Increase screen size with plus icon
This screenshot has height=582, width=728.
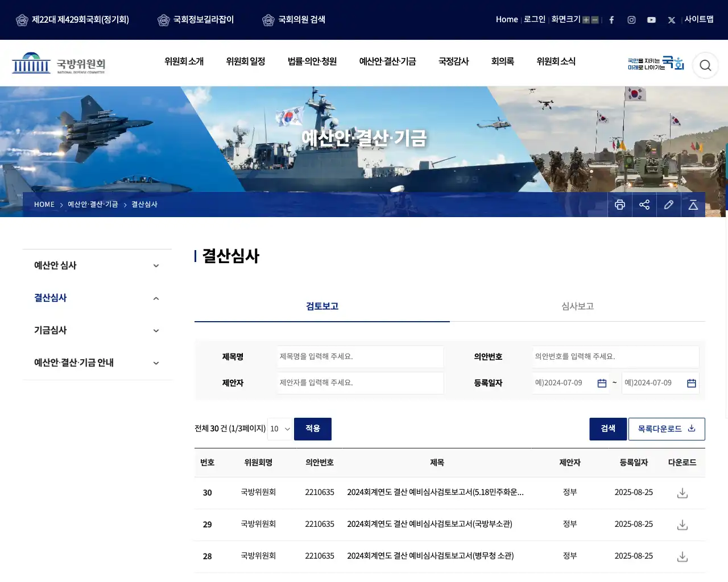(x=586, y=20)
